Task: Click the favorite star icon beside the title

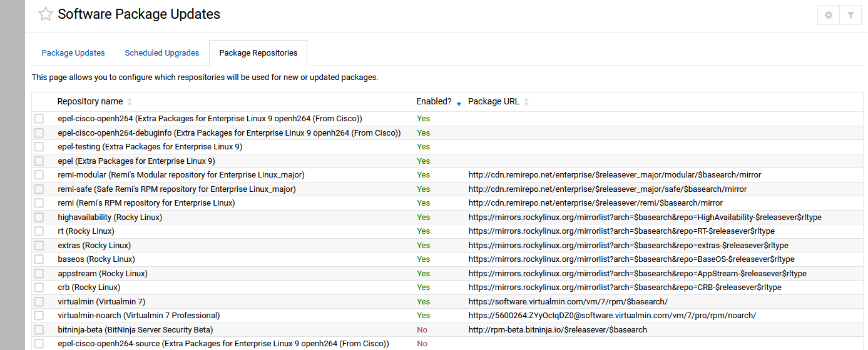Action: point(45,14)
